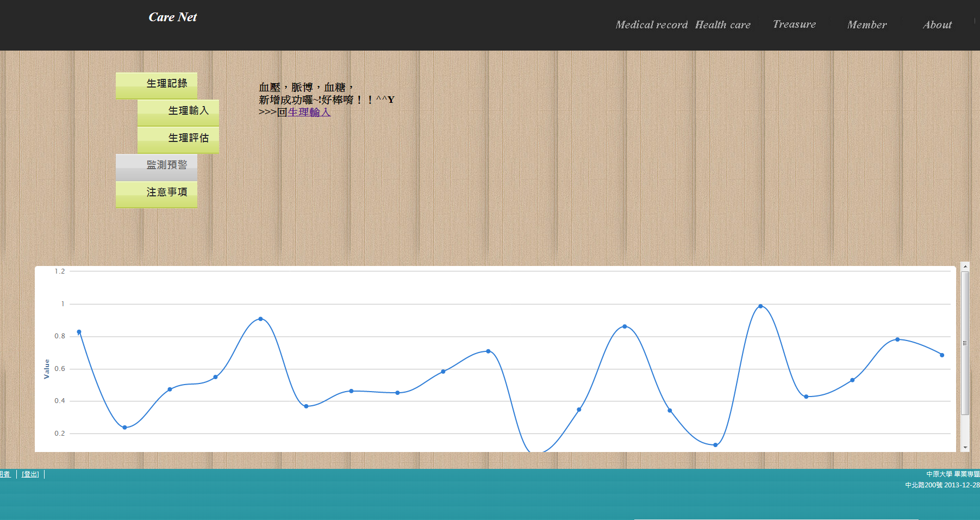Open the 生理輸入 submenu item
Screen dimensions: 980x520
tap(178, 112)
